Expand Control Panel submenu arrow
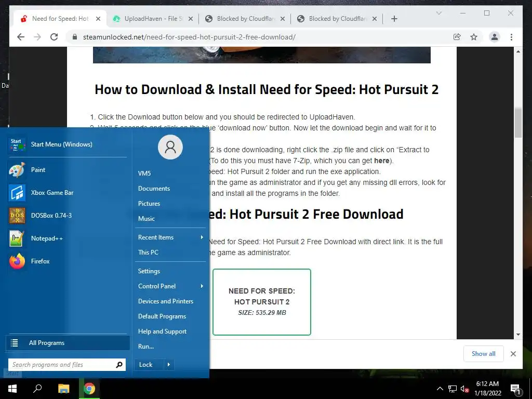Screen dimensions: 532x399 (x=202, y=286)
